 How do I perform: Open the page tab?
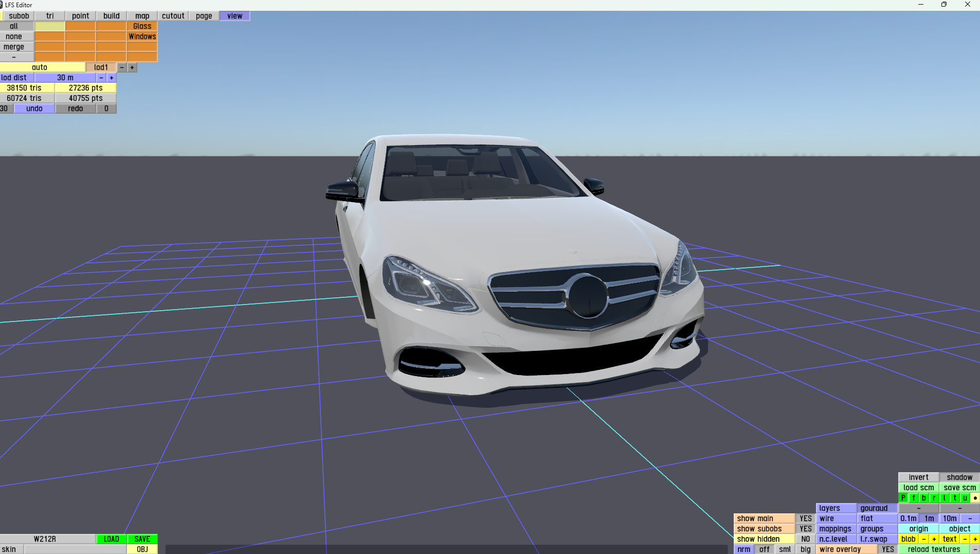click(x=204, y=16)
